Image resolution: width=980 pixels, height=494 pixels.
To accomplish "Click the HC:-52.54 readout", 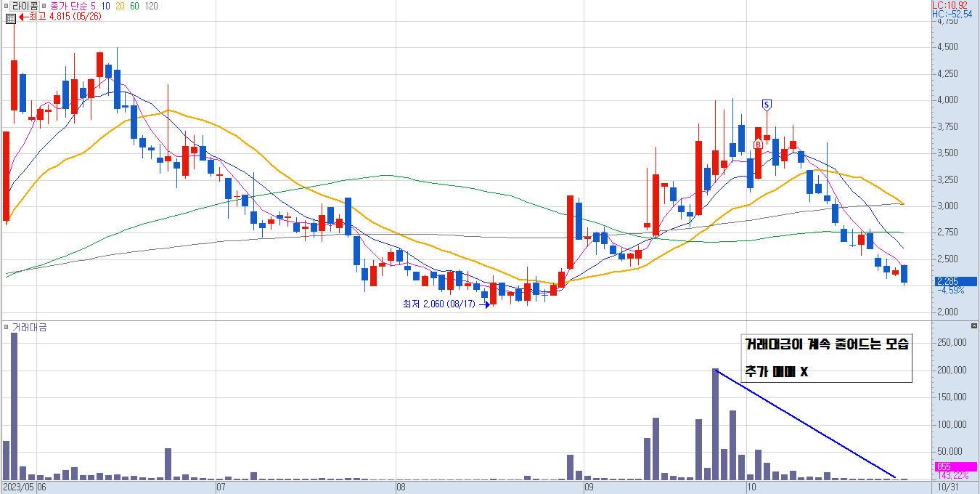I will point(952,14).
